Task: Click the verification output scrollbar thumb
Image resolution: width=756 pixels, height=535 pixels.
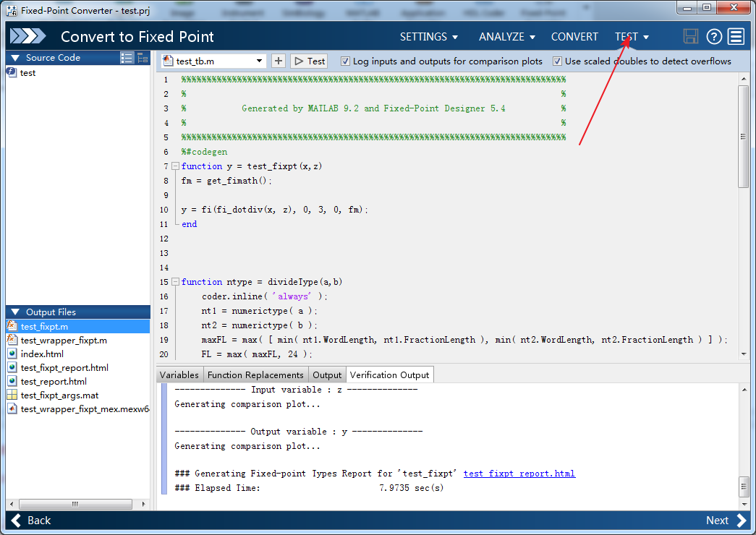Action: 743,487
